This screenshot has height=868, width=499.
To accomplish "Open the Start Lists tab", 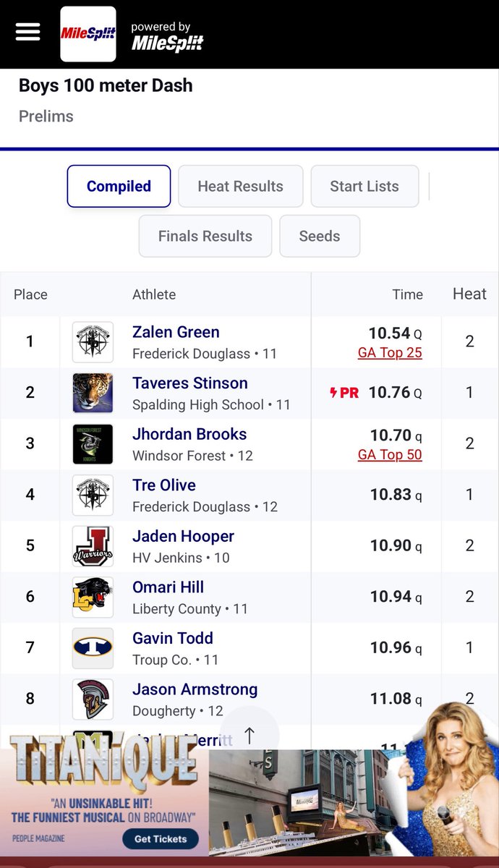I will point(364,187).
